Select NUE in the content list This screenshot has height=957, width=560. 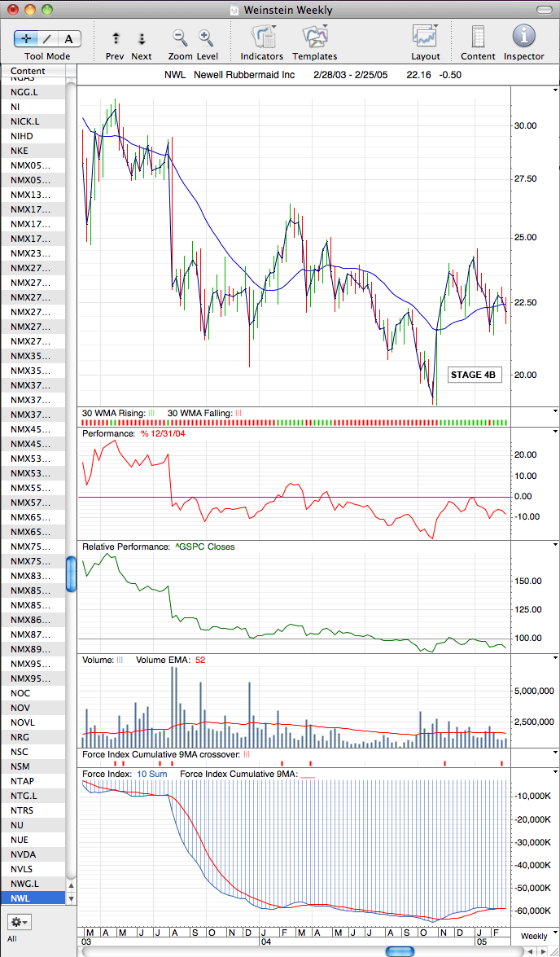click(33, 840)
